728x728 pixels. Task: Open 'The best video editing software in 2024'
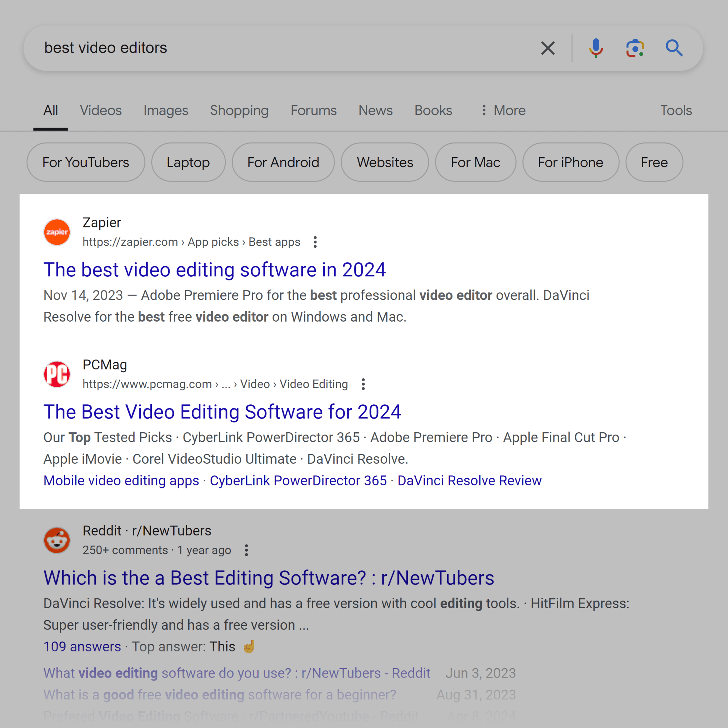pos(214,270)
